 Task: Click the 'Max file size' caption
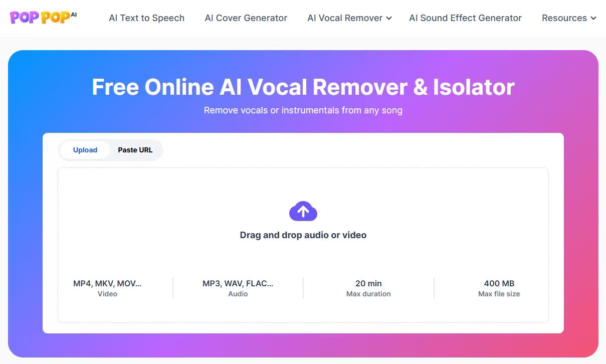499,294
